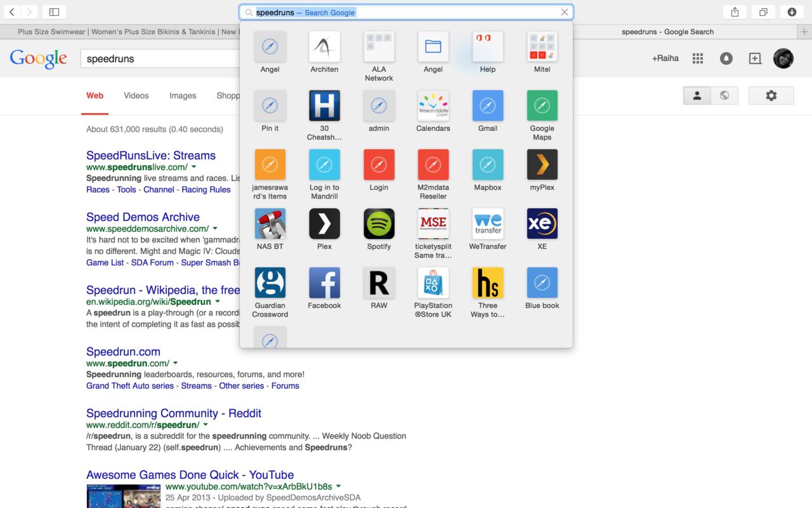Open the XE currency favorite
812x508 pixels.
click(542, 224)
